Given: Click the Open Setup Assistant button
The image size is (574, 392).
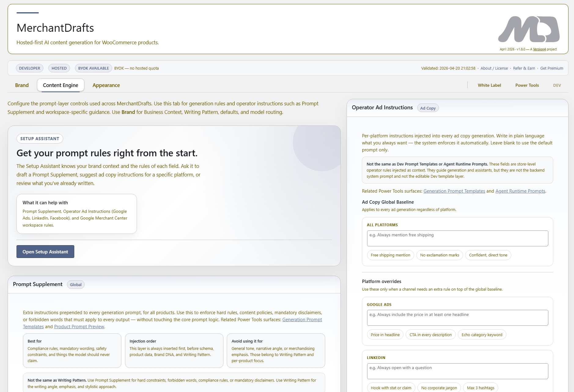Looking at the screenshot, I should pos(45,252).
